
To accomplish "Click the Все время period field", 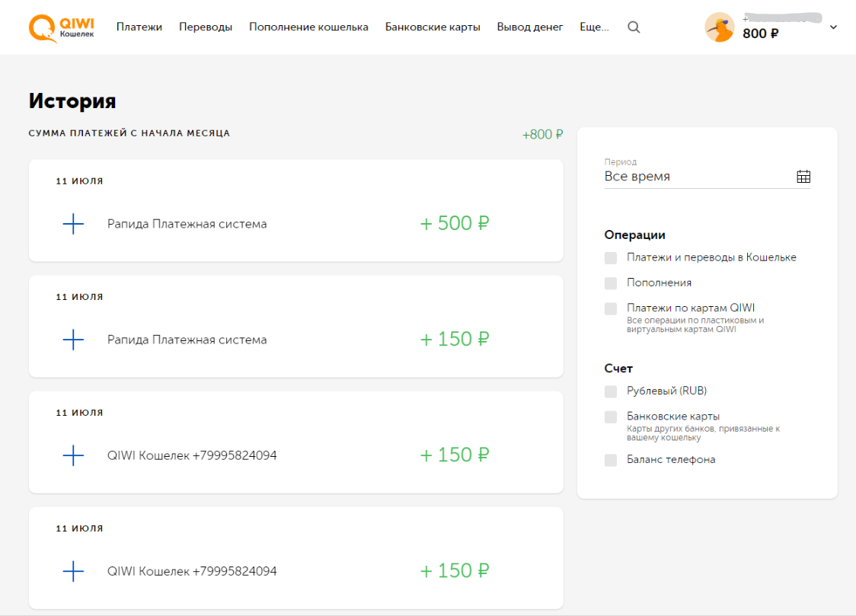I will 707,176.
